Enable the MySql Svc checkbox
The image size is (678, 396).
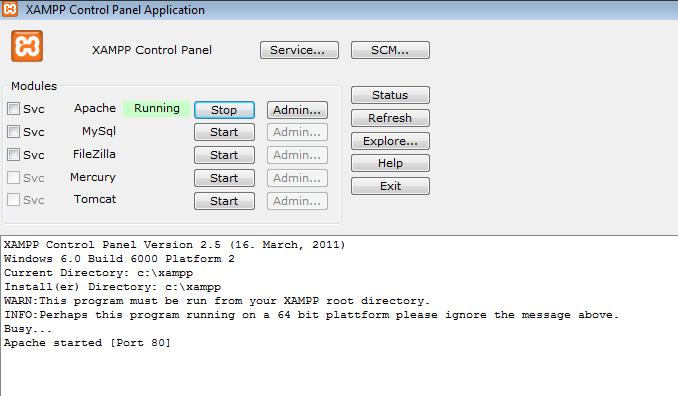tap(13, 131)
